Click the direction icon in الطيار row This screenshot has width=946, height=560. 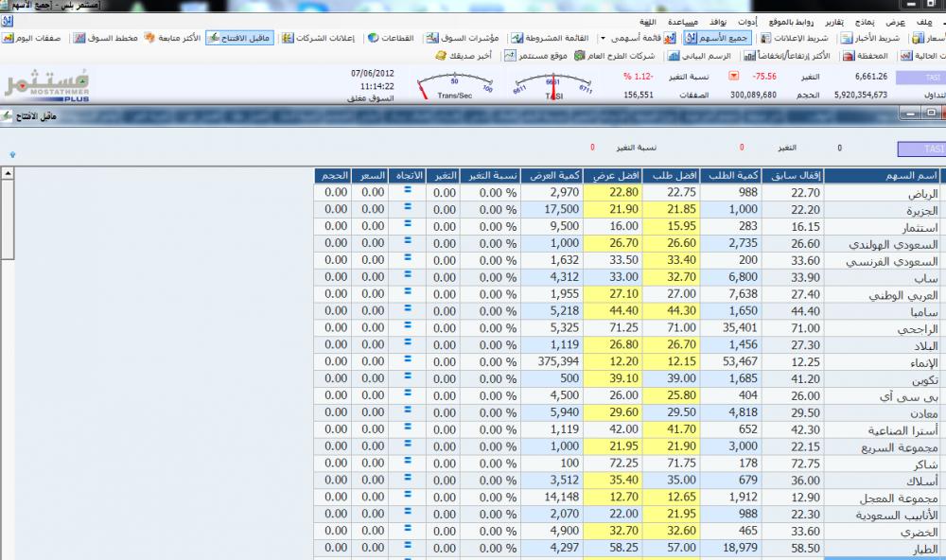pyautogui.click(x=407, y=545)
